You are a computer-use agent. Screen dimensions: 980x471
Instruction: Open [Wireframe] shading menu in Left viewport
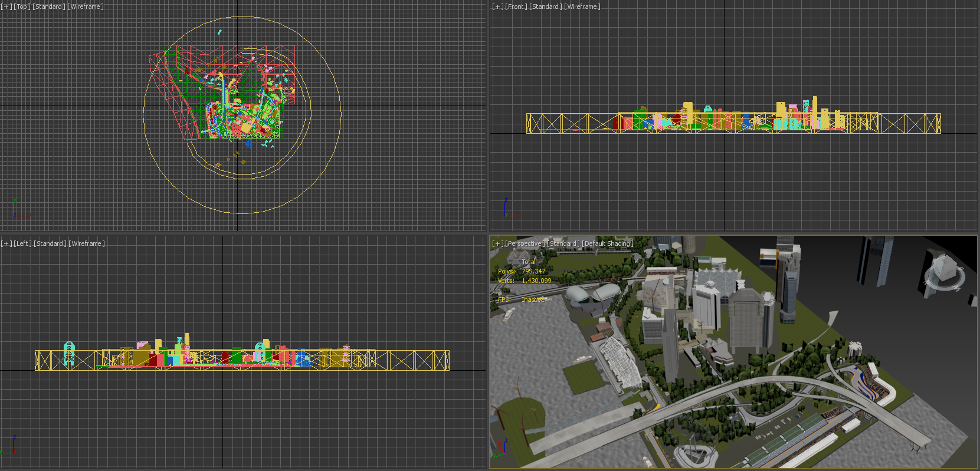[x=87, y=243]
